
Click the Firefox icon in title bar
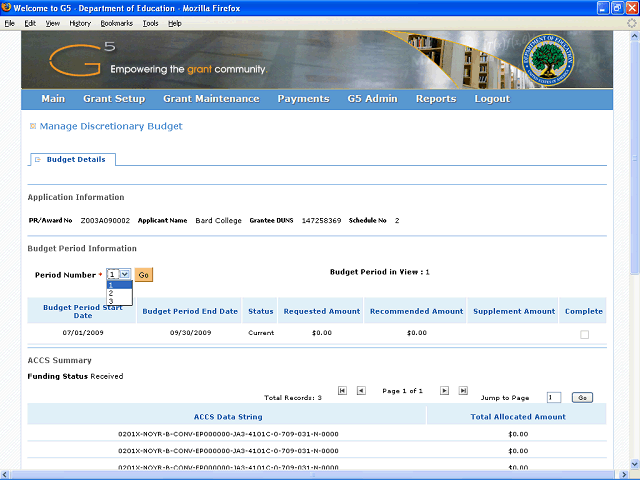point(7,8)
